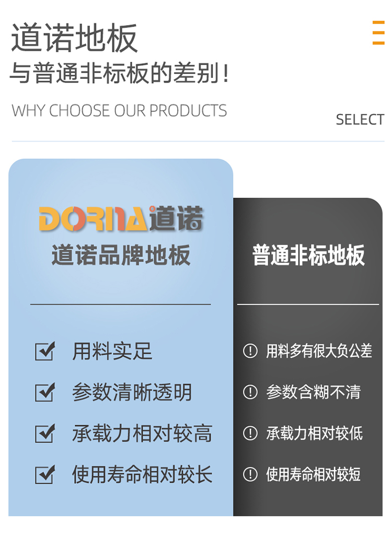Screen dimensions: 392x537
Task: Click warning icon beside 使用寿命相对较短
Action: coord(250,474)
